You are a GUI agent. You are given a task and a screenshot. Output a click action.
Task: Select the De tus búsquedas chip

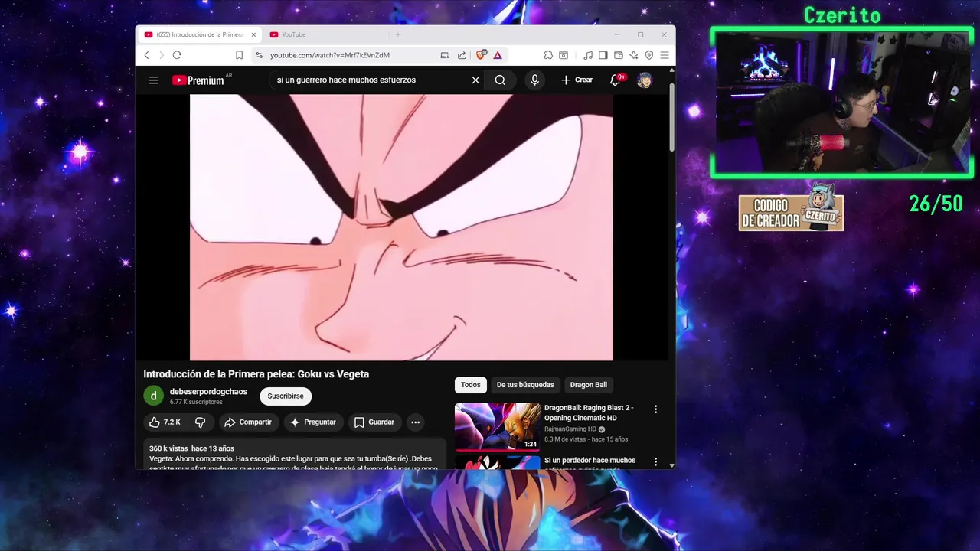pyautogui.click(x=525, y=385)
